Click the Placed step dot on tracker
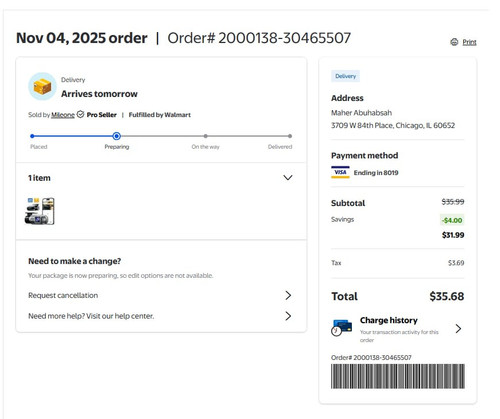Viewport: 500px width, 419px height. coord(32,136)
